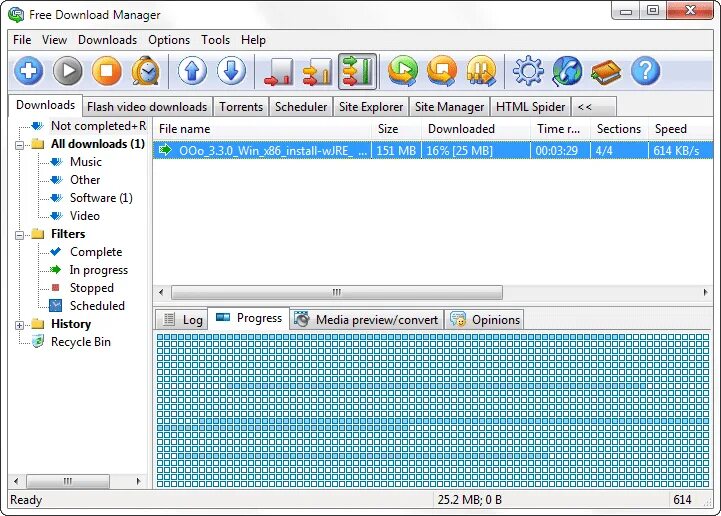721x516 pixels.
Task: Select Light traffic usage mode icon
Action: coord(279,72)
